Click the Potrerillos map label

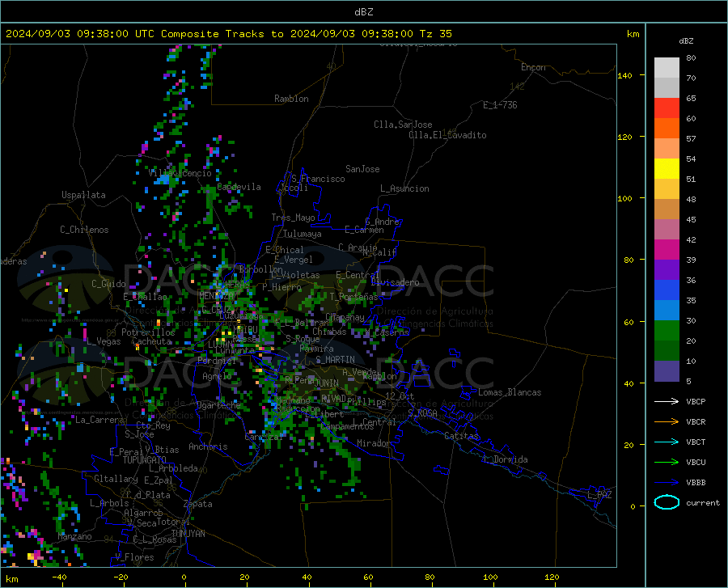tap(148, 332)
